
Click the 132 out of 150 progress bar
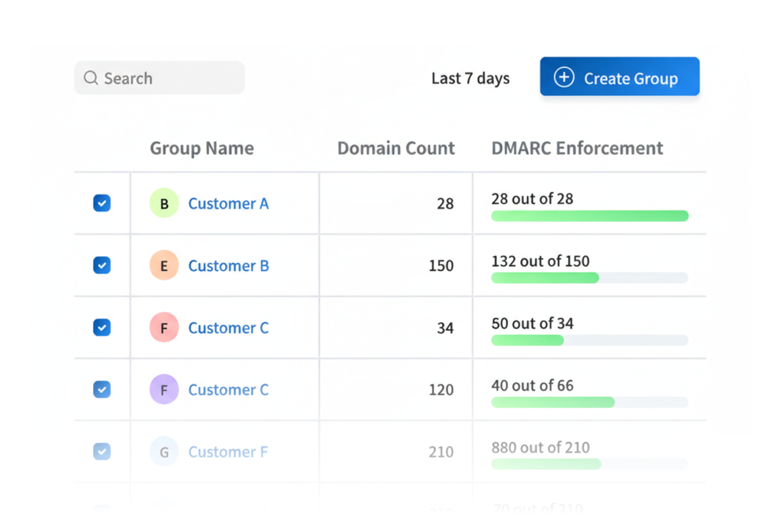pyautogui.click(x=590, y=278)
